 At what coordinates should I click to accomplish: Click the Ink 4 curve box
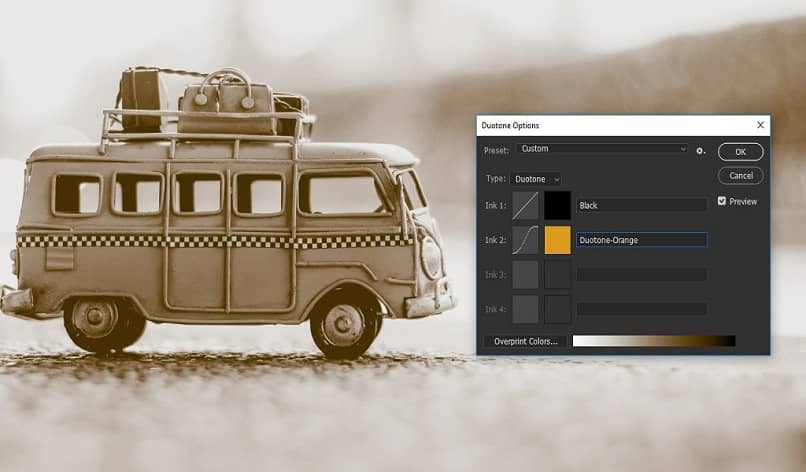[525, 309]
